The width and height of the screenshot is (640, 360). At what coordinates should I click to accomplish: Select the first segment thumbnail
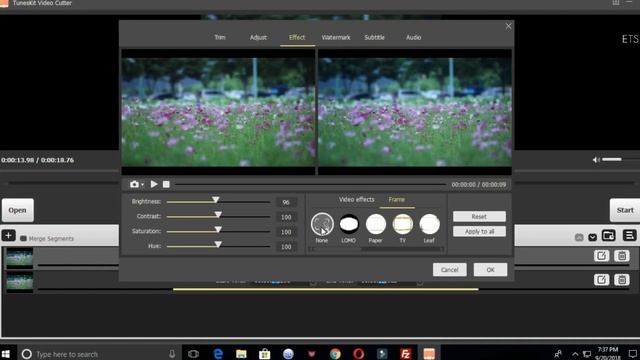click(19, 258)
